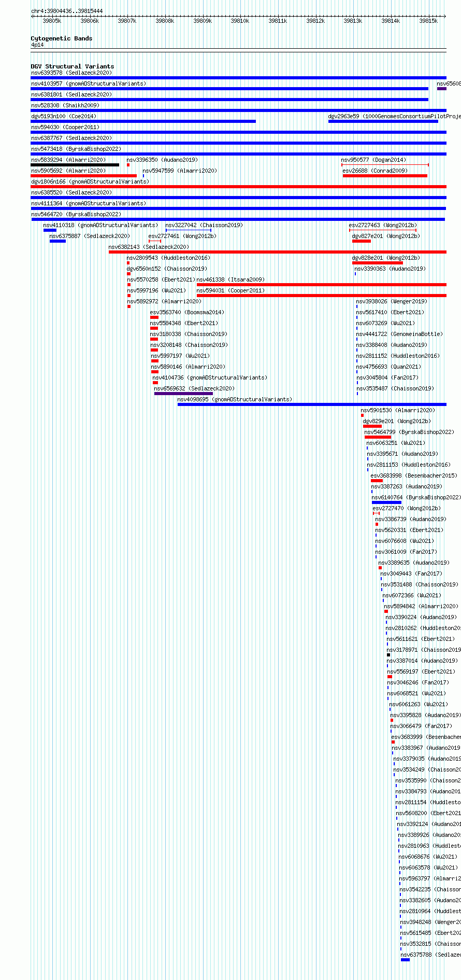Click nsv3066479 (Fan2017) label
This screenshot has height=980, width=461.
[x=422, y=726]
